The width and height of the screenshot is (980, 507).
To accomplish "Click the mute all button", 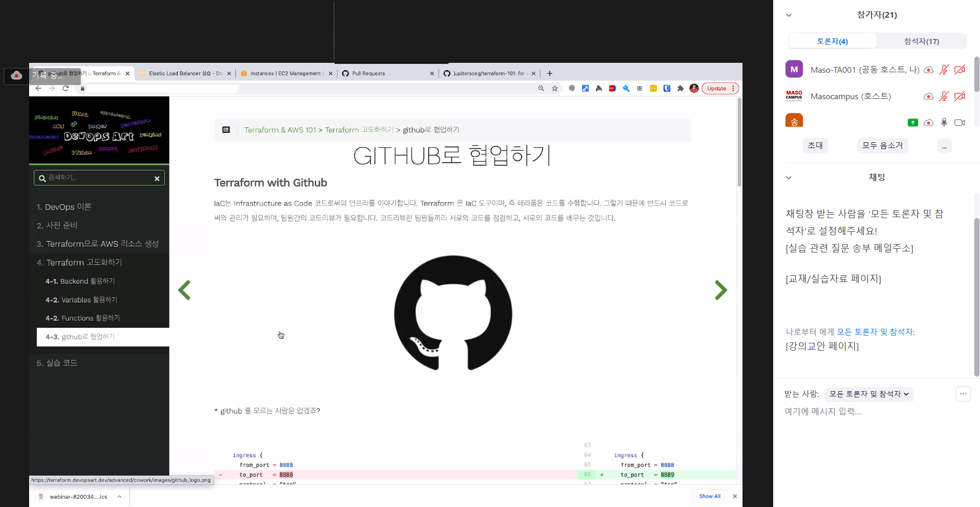I will click(x=882, y=145).
